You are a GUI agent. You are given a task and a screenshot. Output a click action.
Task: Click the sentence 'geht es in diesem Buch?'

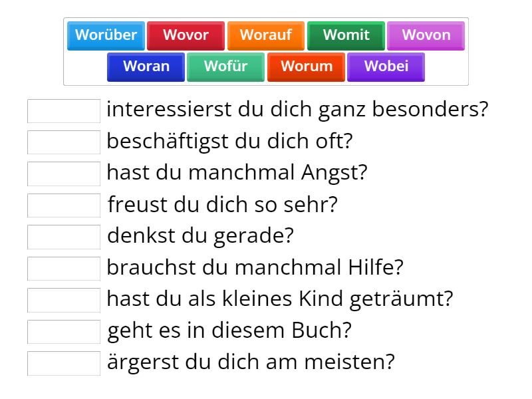pos(229,331)
